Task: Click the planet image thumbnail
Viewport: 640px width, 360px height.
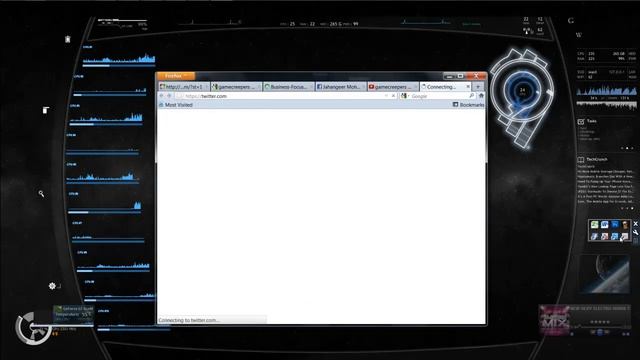Action: pos(605,274)
